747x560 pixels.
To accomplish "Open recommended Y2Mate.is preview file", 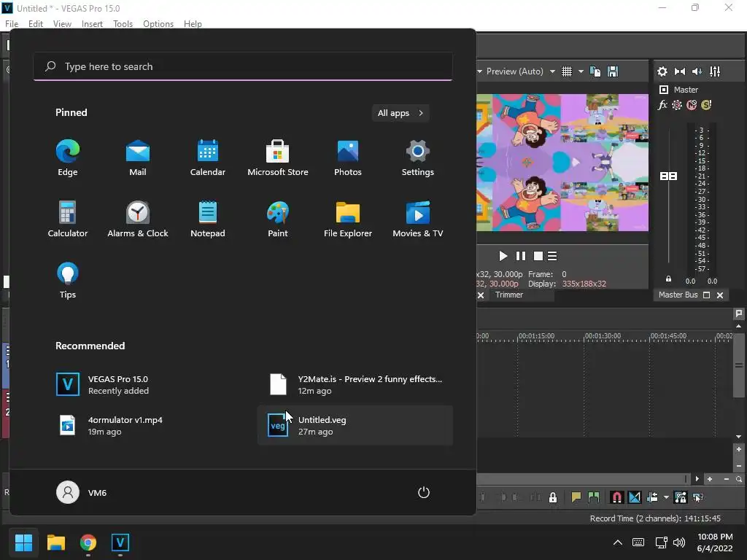I will pos(355,385).
